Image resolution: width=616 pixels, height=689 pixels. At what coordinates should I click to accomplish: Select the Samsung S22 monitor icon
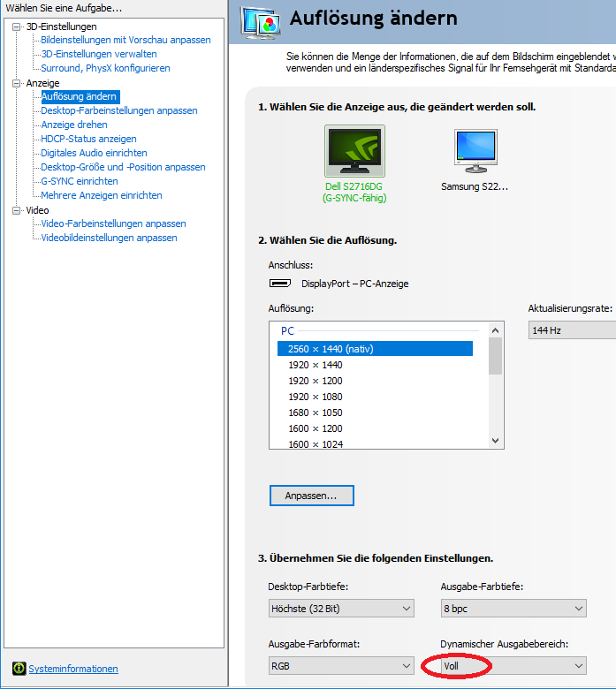point(475,151)
